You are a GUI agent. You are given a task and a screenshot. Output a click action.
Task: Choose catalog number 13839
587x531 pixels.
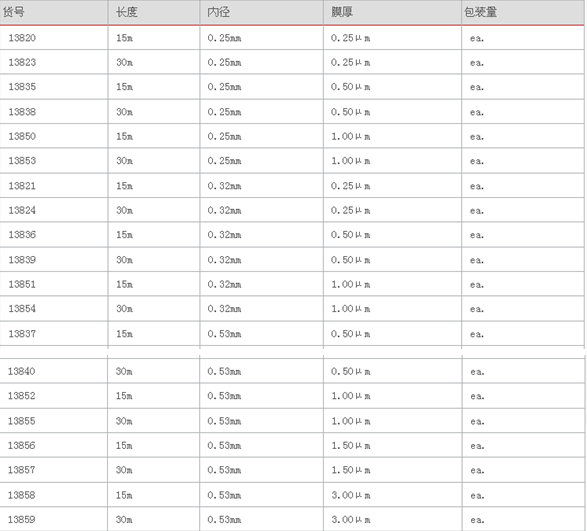pos(22,260)
